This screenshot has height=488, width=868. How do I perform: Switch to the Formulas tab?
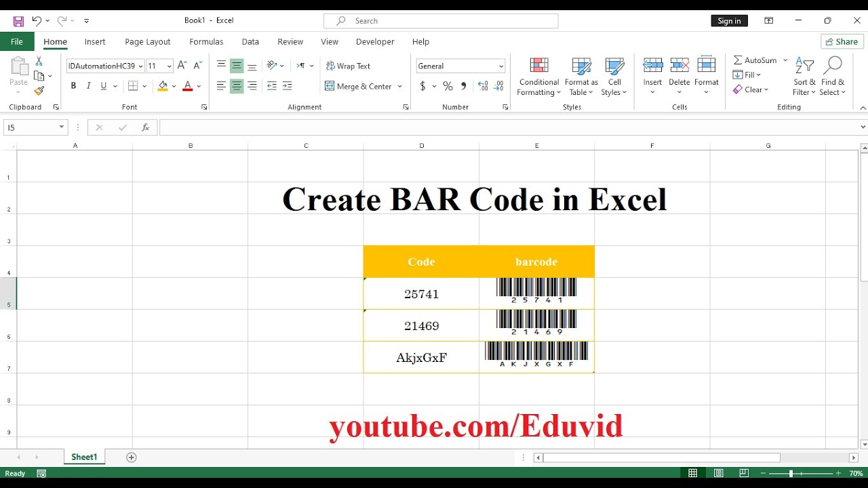(x=206, y=41)
